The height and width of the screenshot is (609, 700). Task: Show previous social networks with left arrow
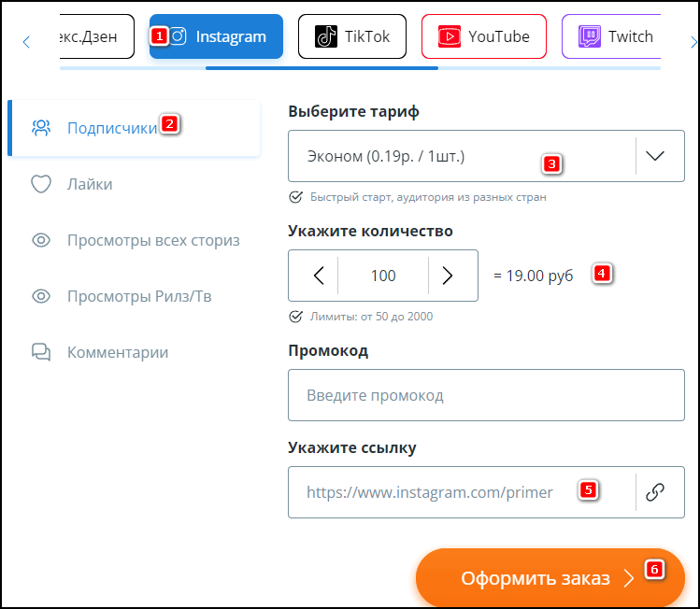coord(26,42)
